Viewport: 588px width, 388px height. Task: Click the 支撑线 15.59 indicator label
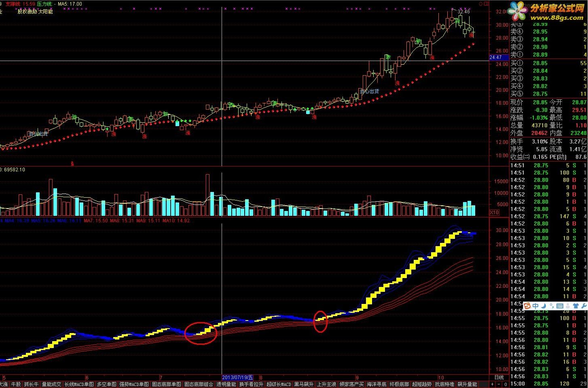[x=19, y=4]
